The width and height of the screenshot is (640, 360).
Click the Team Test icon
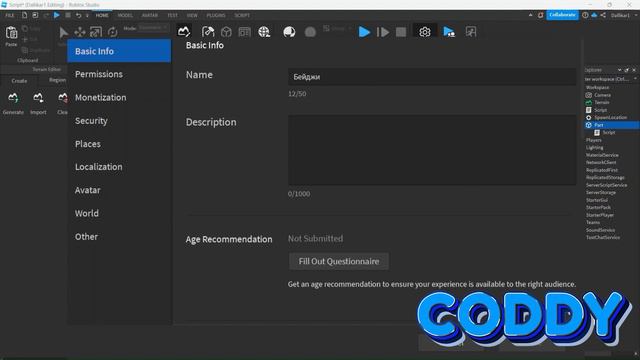[x=449, y=32]
